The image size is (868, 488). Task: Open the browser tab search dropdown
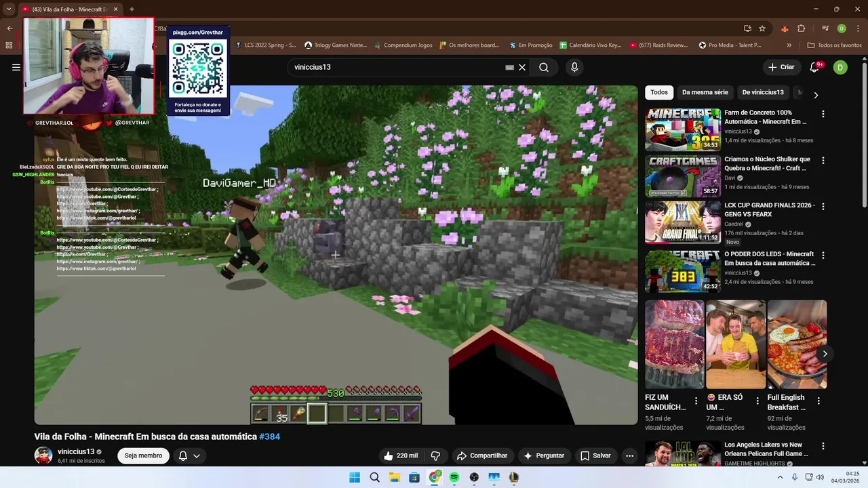(9, 9)
